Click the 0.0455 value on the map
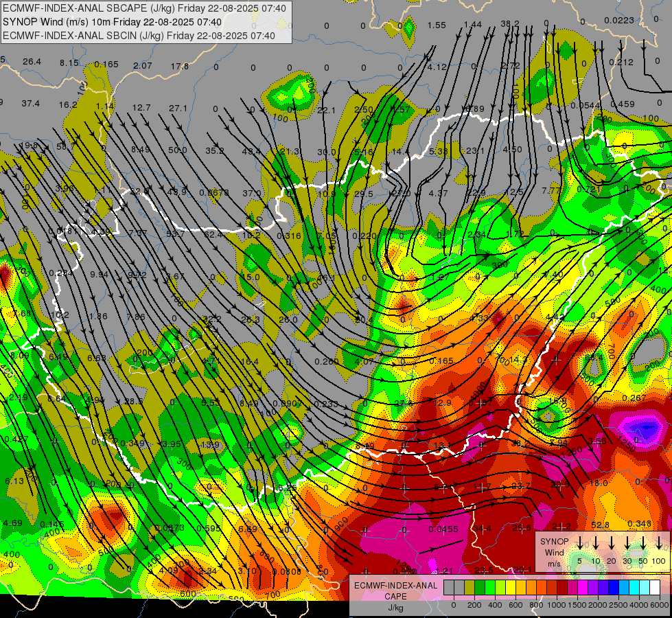The height and width of the screenshot is (618, 672). (x=443, y=529)
